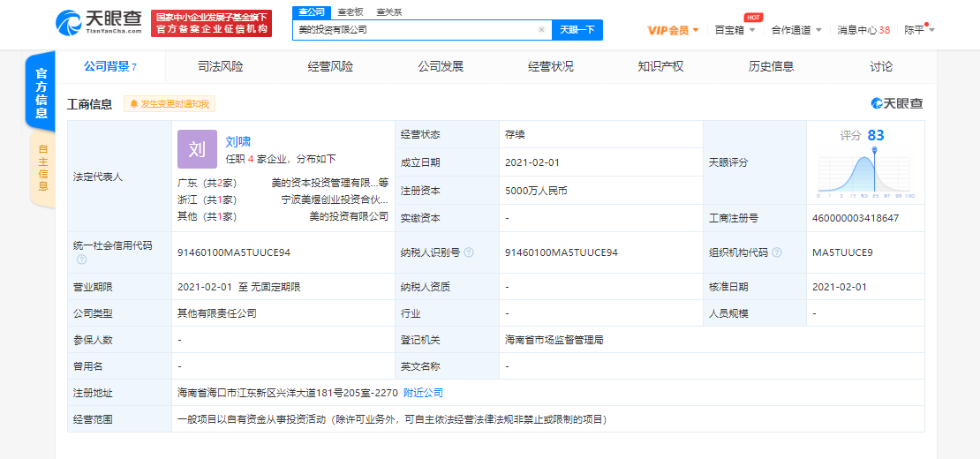
Task: Click the 附近公司 link
Action: click(x=423, y=393)
